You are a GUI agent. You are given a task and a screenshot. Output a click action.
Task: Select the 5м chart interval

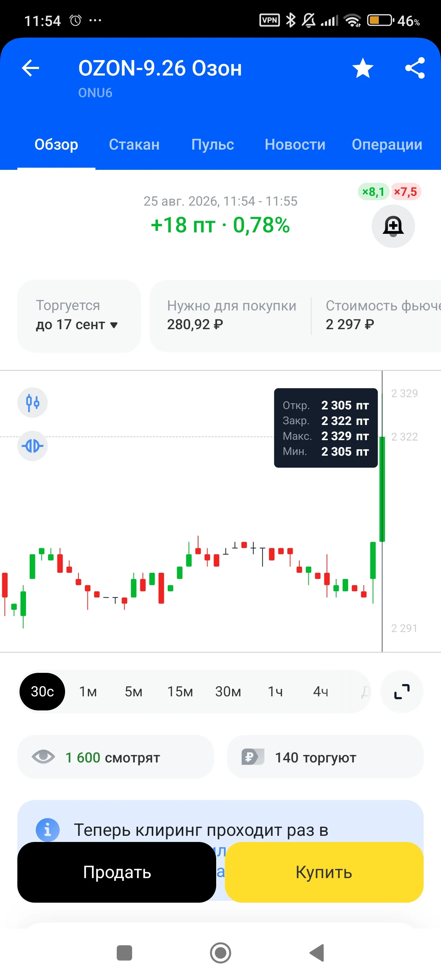tap(133, 691)
